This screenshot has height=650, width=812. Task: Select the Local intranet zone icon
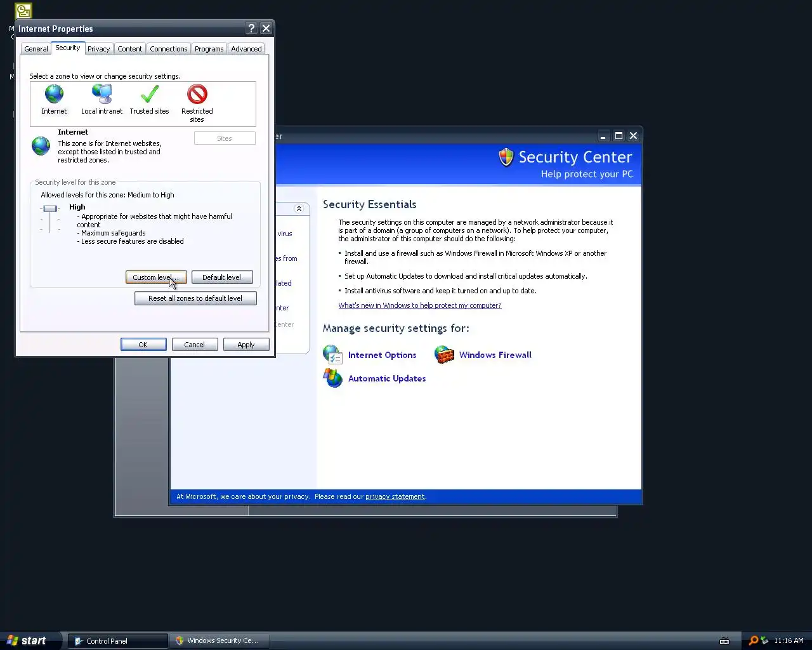(101, 95)
